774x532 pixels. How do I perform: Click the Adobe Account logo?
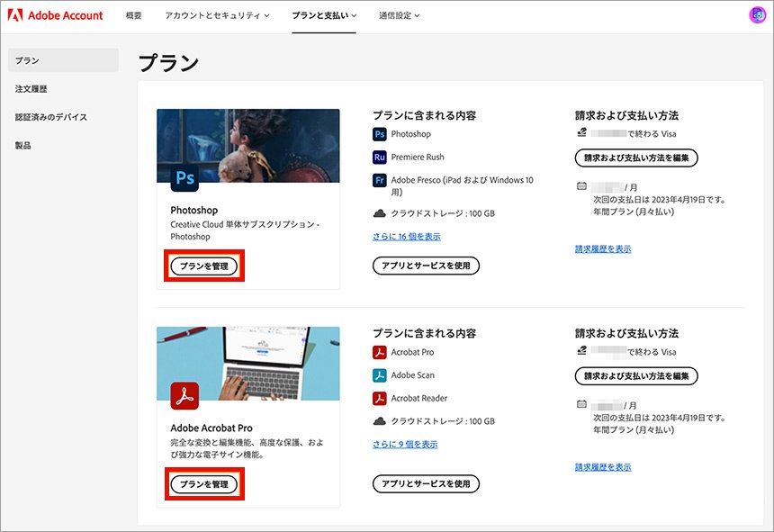tap(57, 15)
